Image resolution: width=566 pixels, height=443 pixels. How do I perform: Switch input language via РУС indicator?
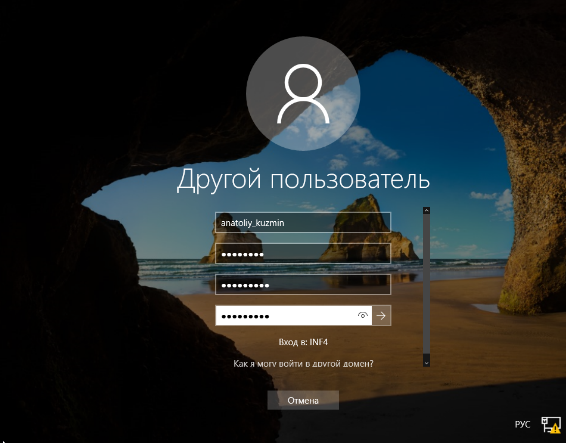[x=522, y=424]
